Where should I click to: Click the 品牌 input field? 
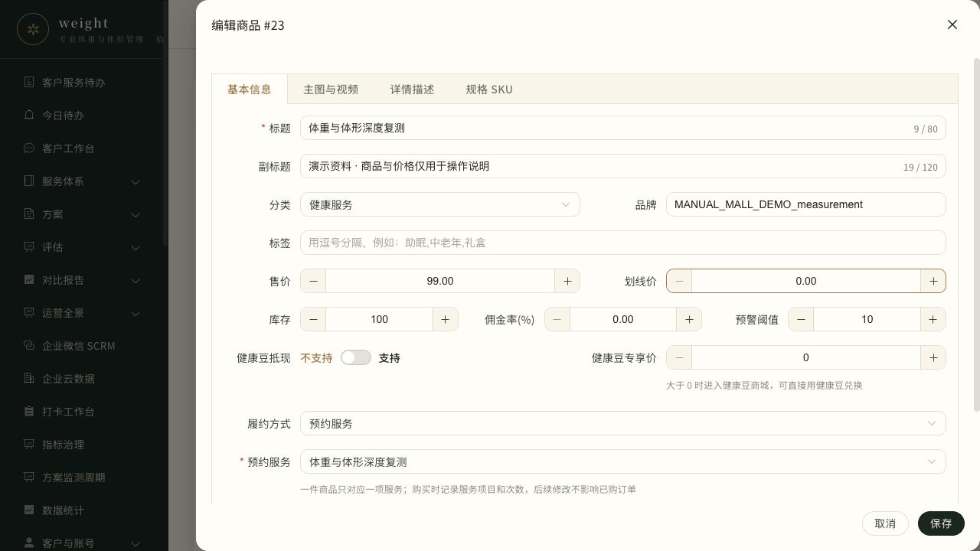[806, 204]
